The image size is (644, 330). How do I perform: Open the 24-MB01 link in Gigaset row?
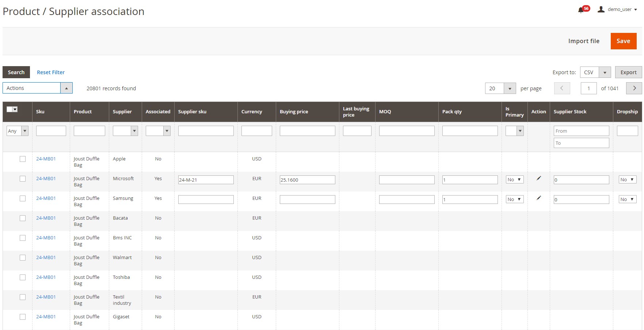(x=46, y=316)
